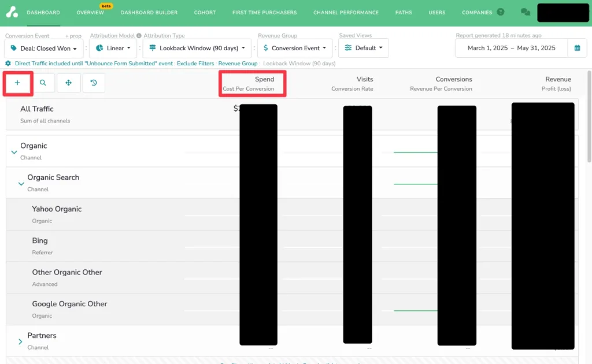Select the move/reorder arrows icon
592x364 pixels.
point(68,83)
